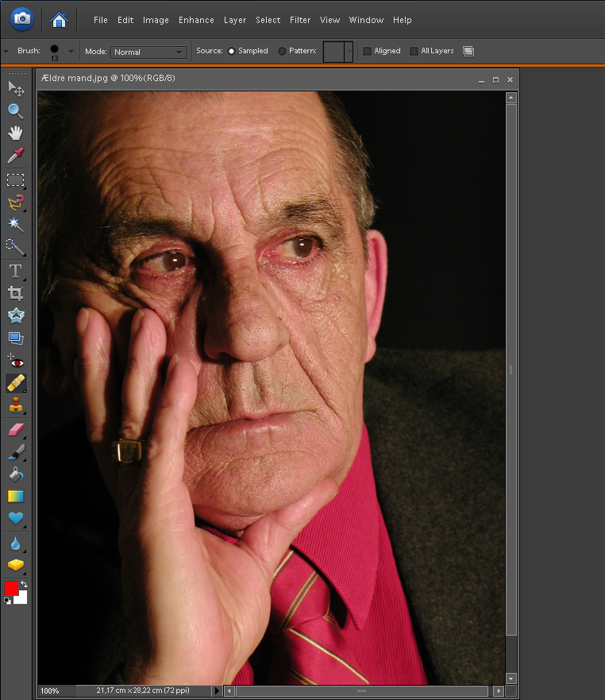Click the red foreground color swatch
The height and width of the screenshot is (700, 605).
pyautogui.click(x=11, y=588)
